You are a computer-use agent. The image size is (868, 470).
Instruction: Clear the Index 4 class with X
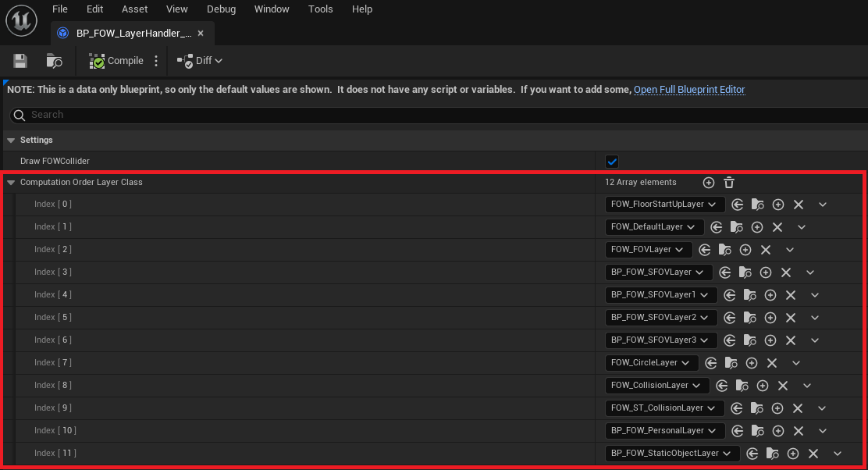pos(791,296)
